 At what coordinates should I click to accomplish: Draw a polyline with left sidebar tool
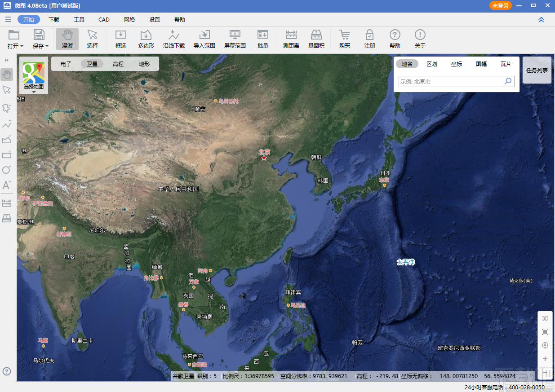pyautogui.click(x=7, y=124)
